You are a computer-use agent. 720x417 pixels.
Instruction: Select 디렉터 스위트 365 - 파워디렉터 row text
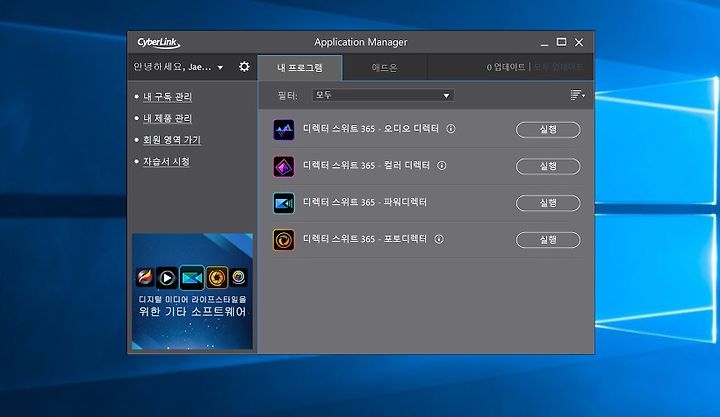click(x=365, y=202)
